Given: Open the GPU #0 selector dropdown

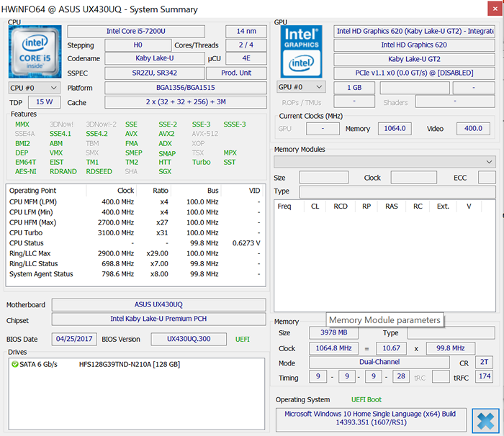Looking at the screenshot, I should pyautogui.click(x=301, y=87).
